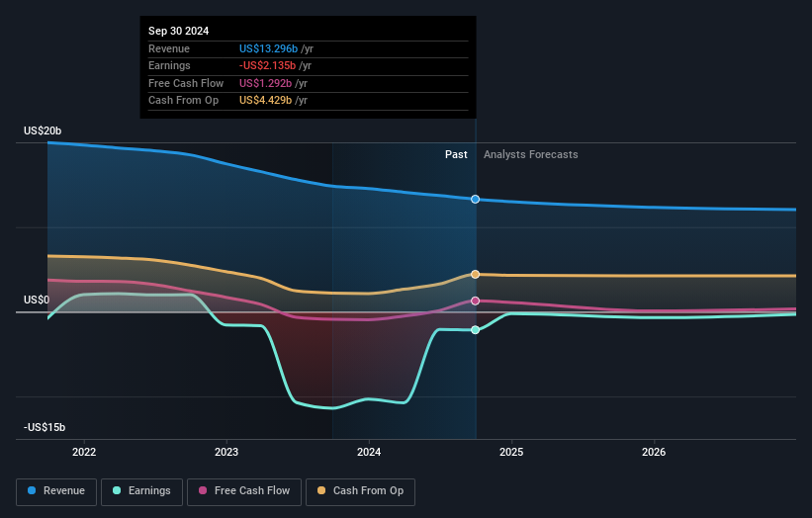Click the -US$15b y-axis label
812x518 pixels.
[45, 427]
